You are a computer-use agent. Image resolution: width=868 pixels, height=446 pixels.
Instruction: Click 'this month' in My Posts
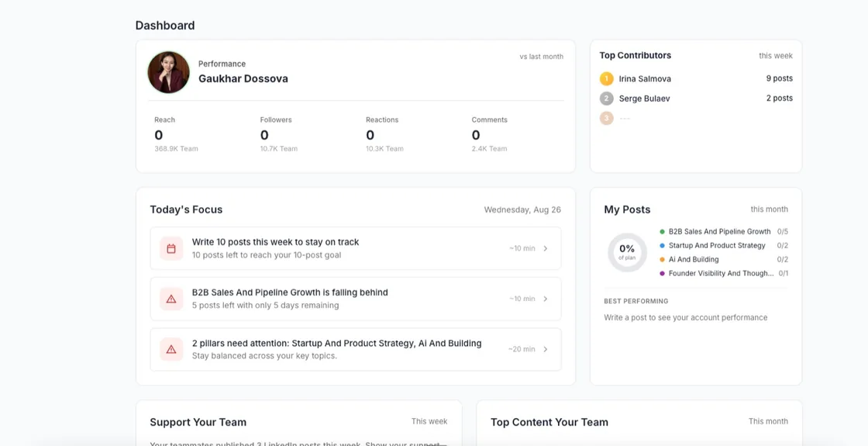click(x=770, y=209)
